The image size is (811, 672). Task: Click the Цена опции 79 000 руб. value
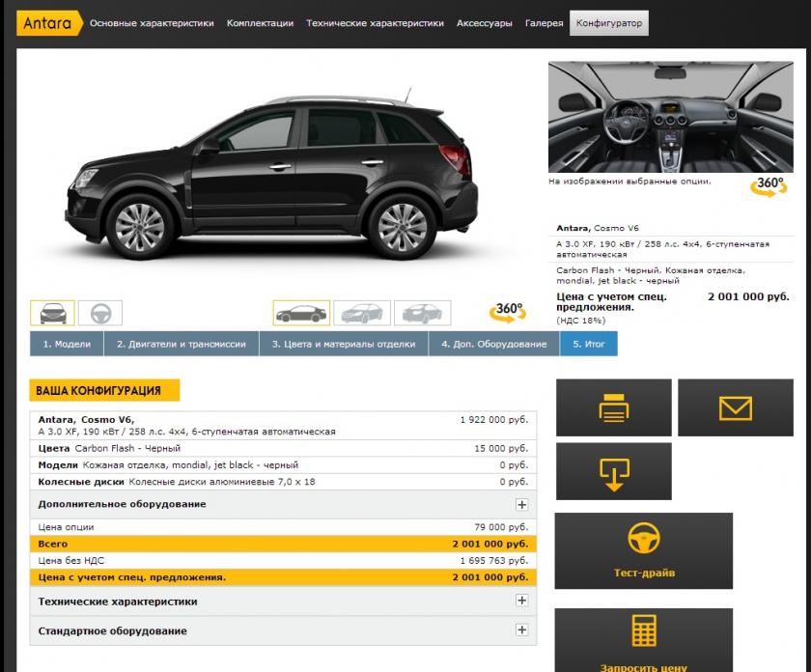point(502,527)
